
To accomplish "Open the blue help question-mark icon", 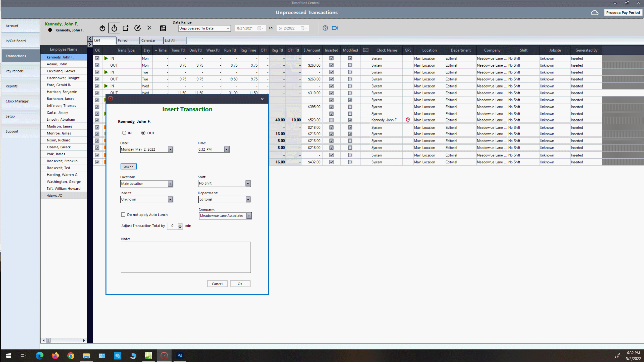I will tap(325, 28).
